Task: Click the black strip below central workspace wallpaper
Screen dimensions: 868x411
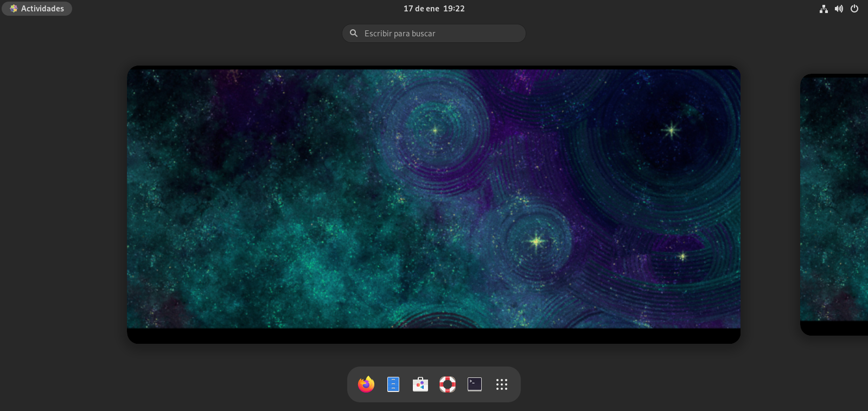Action: [433, 336]
